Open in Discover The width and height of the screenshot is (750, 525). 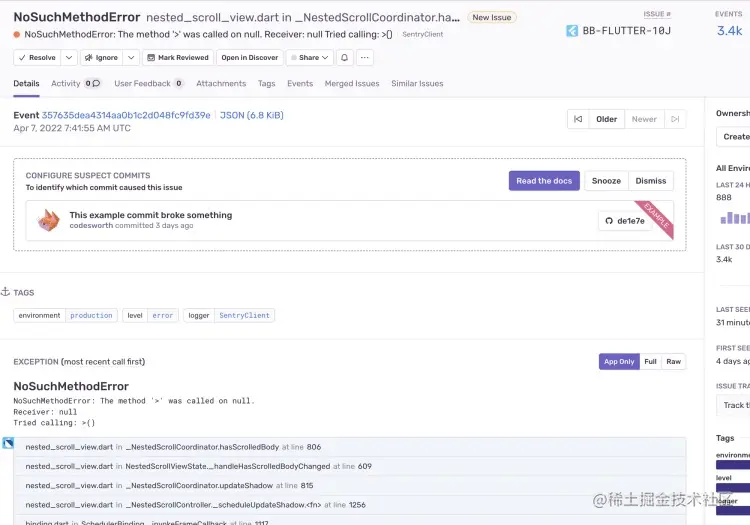(x=250, y=57)
